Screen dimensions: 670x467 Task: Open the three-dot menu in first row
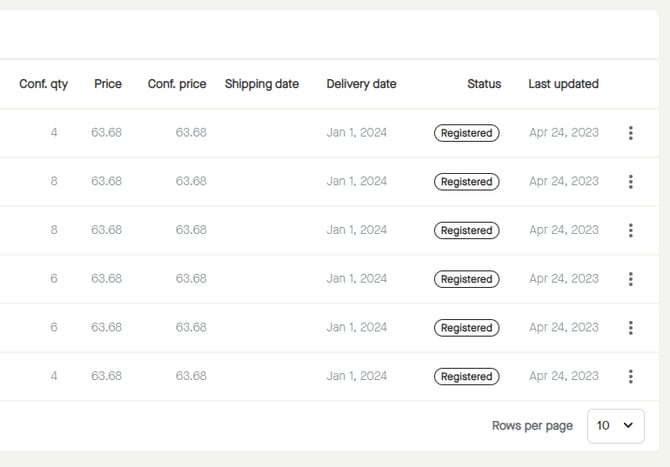[x=630, y=133]
